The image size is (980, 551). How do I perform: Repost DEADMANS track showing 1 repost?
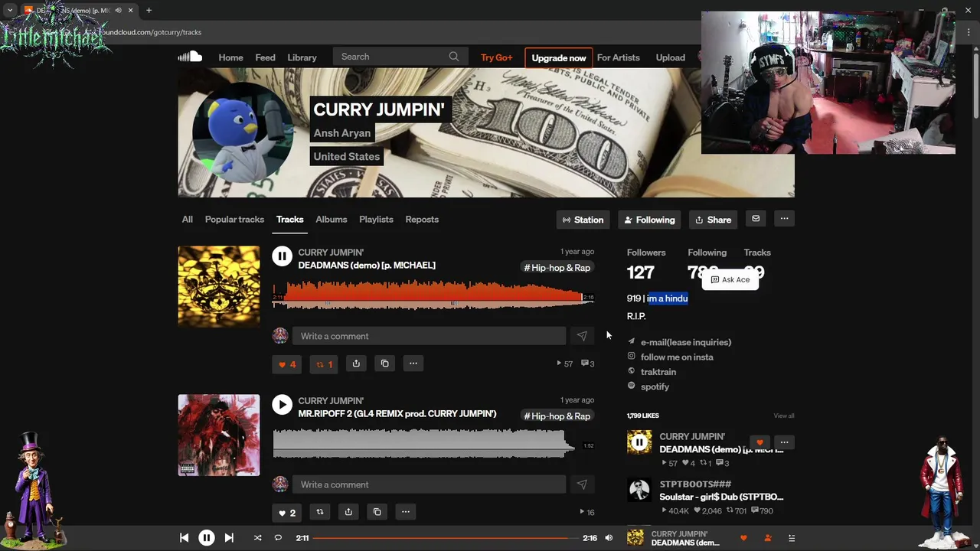click(x=325, y=364)
